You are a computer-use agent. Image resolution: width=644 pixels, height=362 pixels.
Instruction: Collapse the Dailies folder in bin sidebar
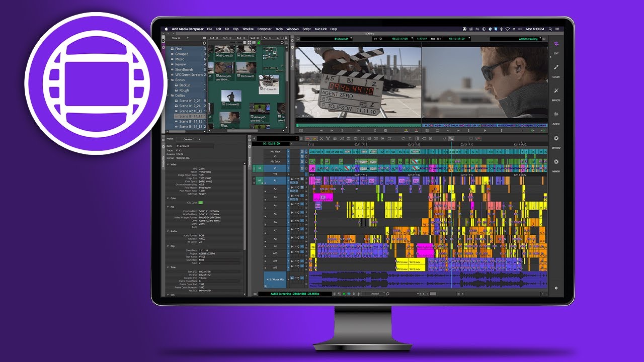pos(168,96)
